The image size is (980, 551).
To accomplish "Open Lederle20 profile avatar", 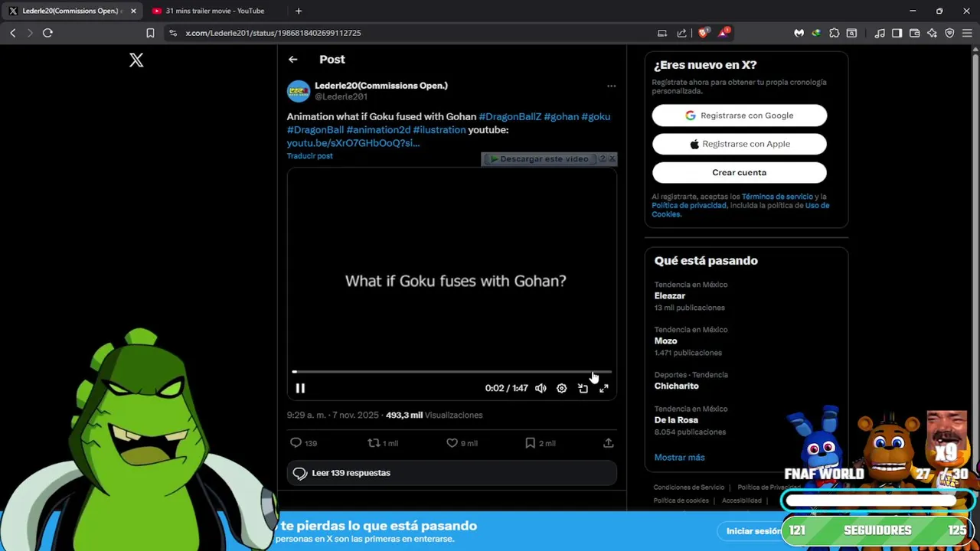I will tap(299, 90).
